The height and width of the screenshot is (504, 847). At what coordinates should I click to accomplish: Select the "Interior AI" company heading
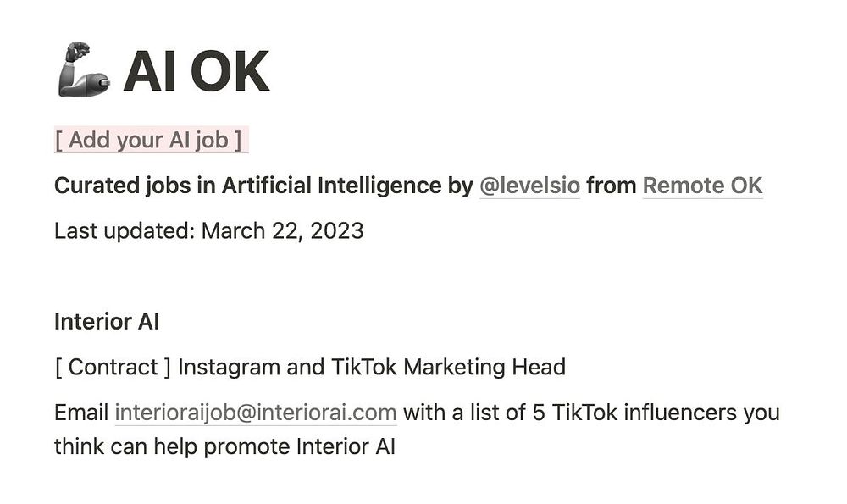click(x=107, y=322)
